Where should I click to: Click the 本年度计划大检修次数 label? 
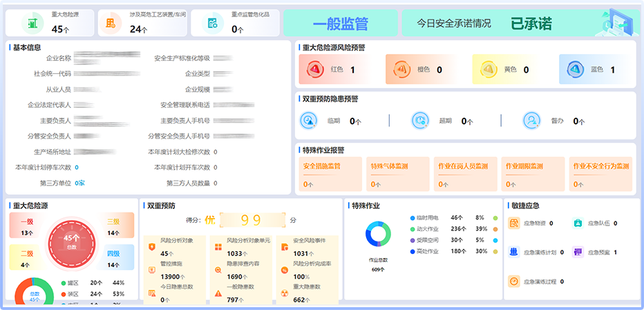[179, 152]
